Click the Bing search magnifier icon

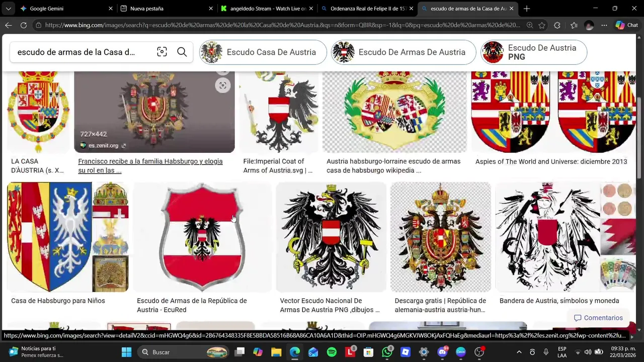[182, 52]
